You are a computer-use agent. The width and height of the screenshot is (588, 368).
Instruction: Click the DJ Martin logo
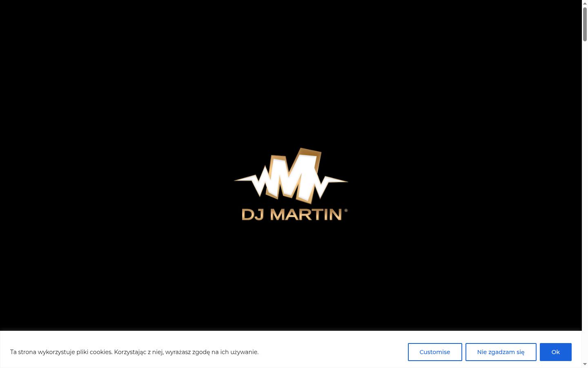[x=291, y=184]
